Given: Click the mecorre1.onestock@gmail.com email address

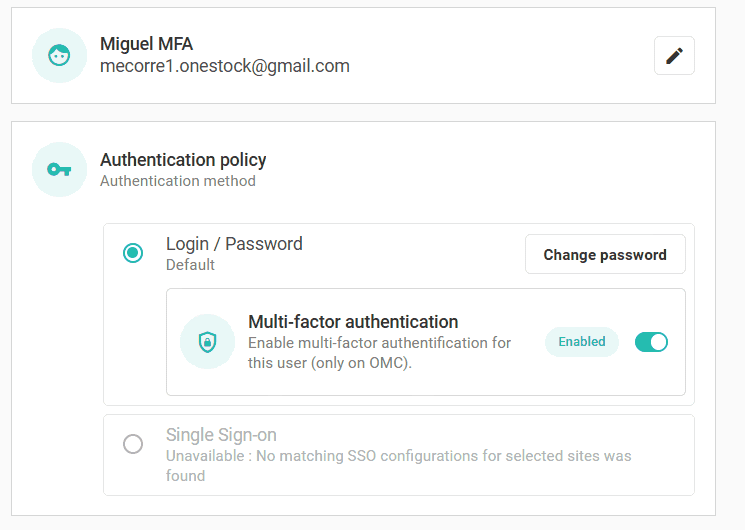Looking at the screenshot, I should pos(225,66).
